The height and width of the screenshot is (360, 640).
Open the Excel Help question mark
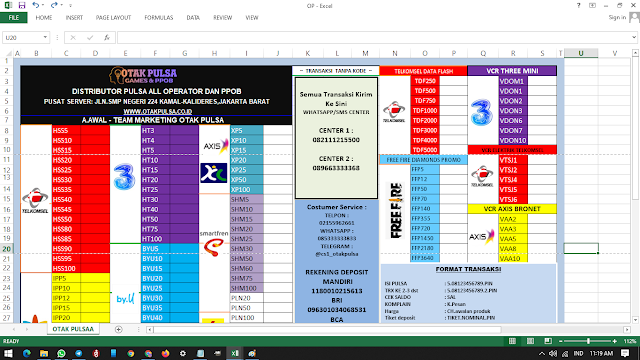[x=578, y=6]
